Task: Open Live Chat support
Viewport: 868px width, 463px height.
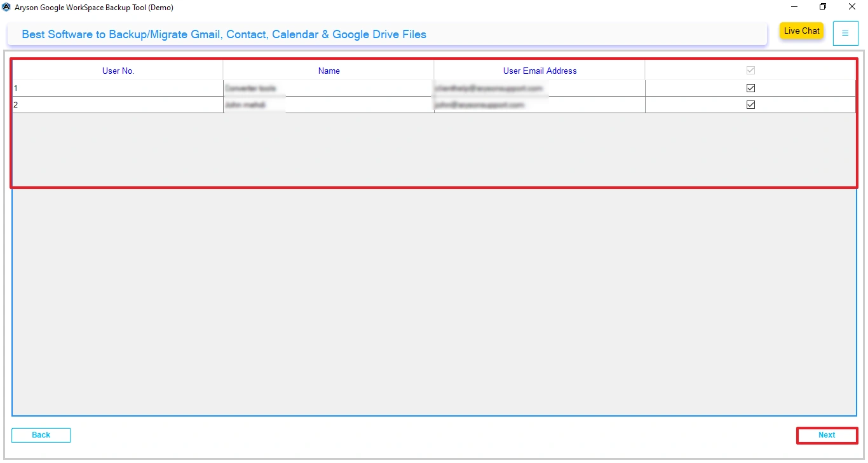Action: point(801,31)
